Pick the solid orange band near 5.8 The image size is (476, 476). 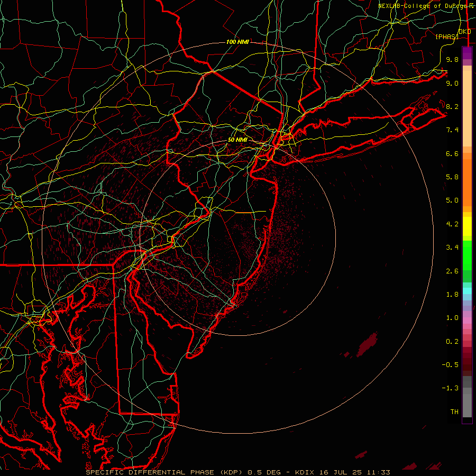point(467,183)
